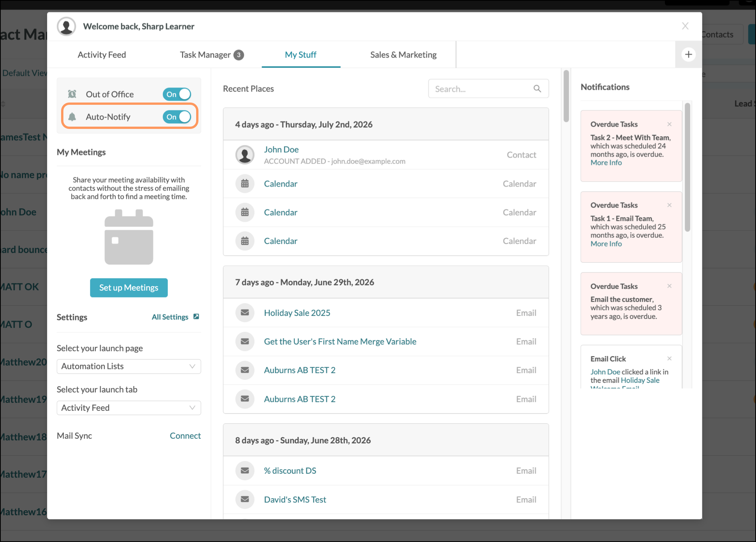
Task: Click the Out of Office alarm clock icon
Action: (x=72, y=94)
